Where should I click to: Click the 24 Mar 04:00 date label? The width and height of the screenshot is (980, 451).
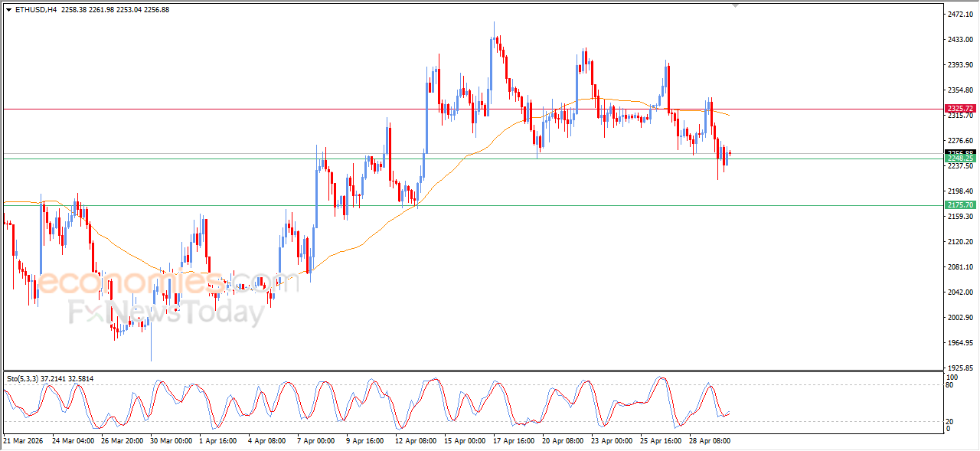point(74,441)
